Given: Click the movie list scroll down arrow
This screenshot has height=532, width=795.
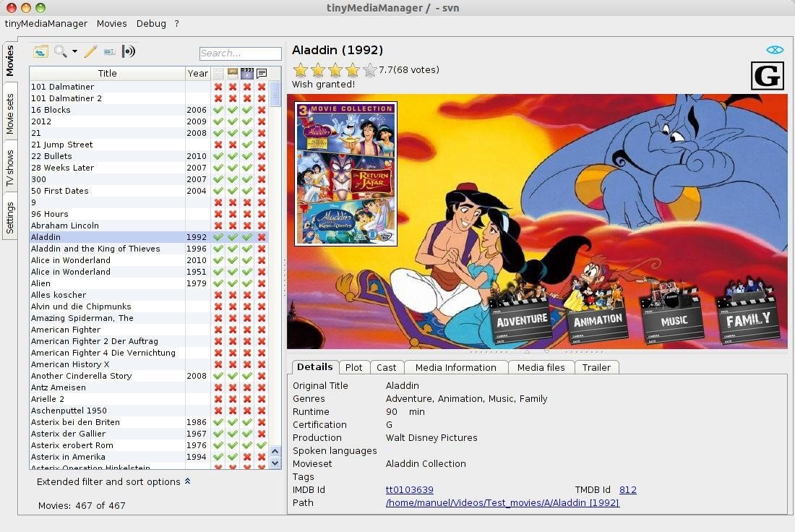Looking at the screenshot, I should (x=275, y=463).
